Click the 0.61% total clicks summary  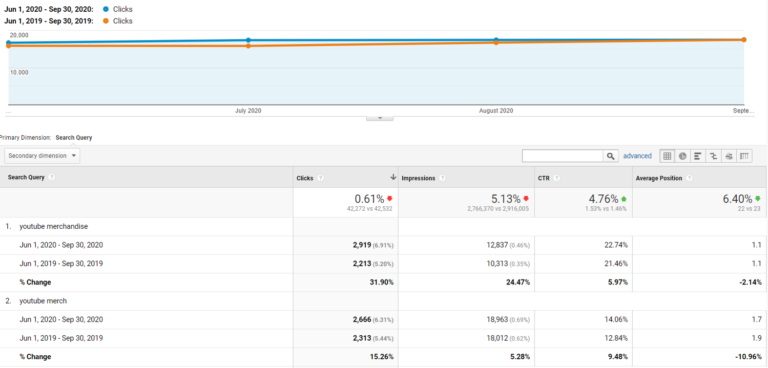click(369, 199)
